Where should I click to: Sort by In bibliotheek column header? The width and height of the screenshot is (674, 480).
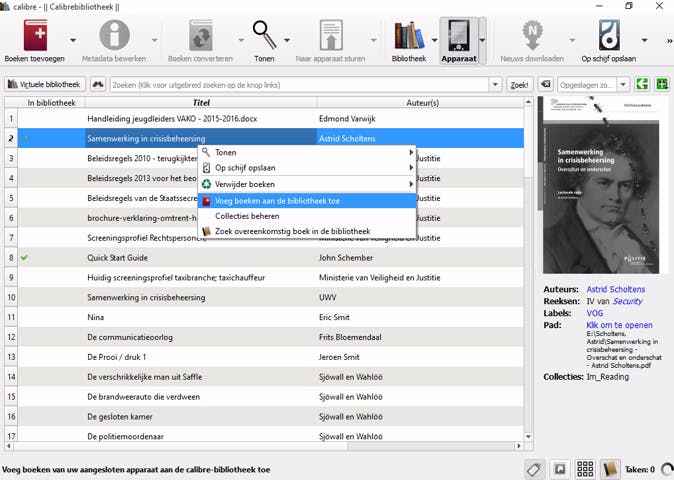tap(51, 102)
